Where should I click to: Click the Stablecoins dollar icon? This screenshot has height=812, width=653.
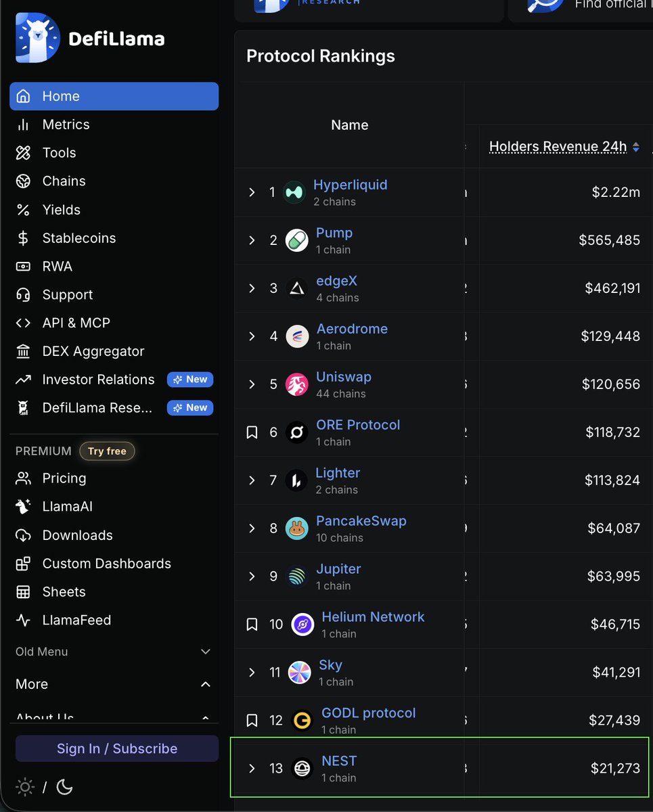pyautogui.click(x=23, y=238)
